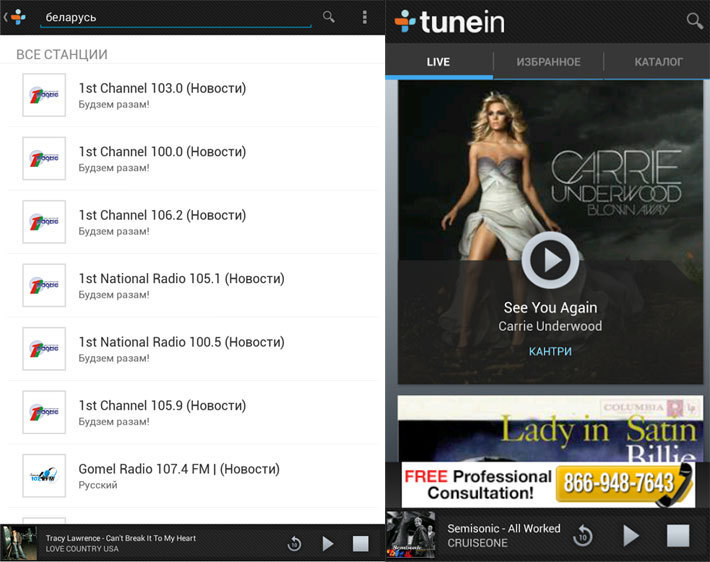Tap See You Again song title

pyautogui.click(x=550, y=307)
